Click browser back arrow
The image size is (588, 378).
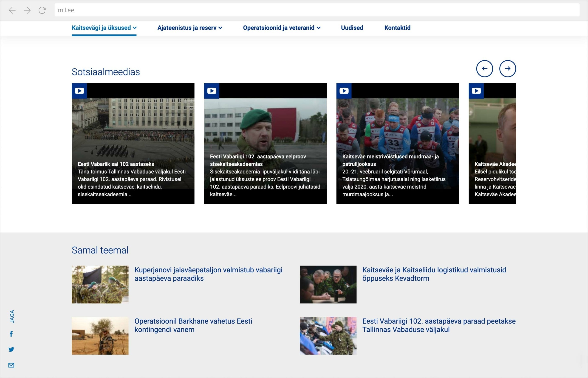(x=12, y=10)
